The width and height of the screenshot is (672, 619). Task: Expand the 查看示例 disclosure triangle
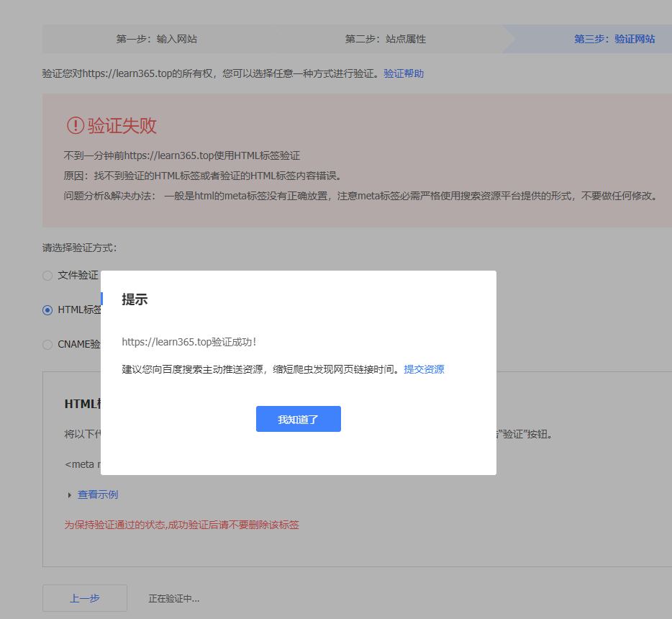point(70,495)
